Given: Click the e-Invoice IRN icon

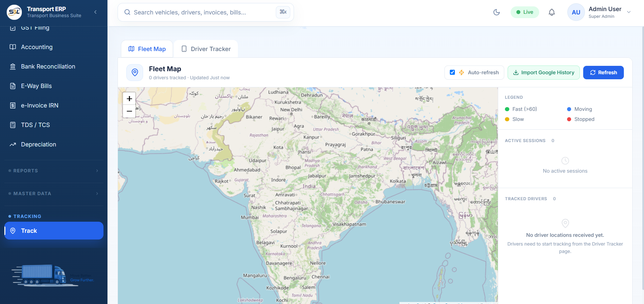Looking at the screenshot, I should (13, 105).
